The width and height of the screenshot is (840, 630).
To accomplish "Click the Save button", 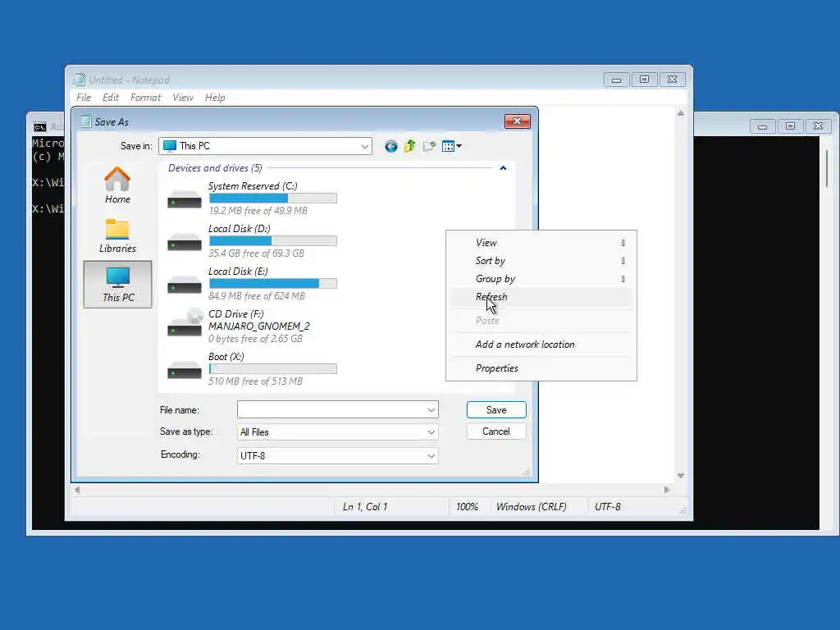I will (x=496, y=410).
